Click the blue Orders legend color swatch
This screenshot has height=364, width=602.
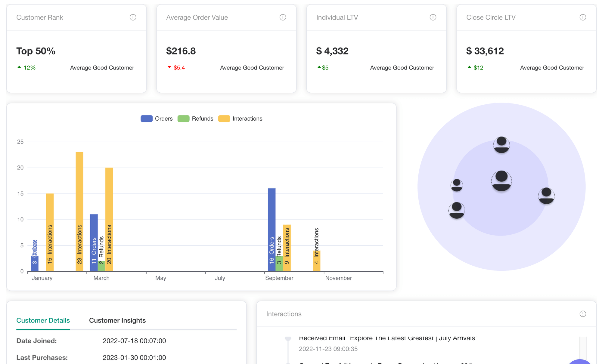[147, 119]
